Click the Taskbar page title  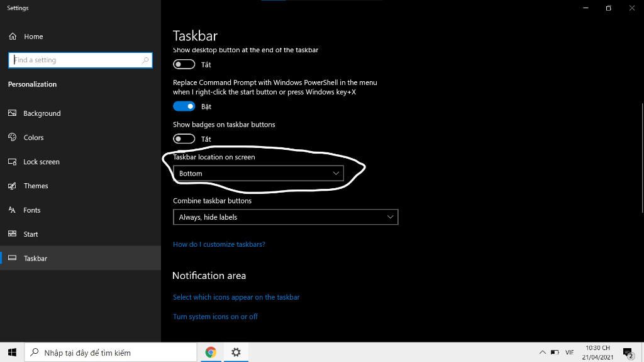195,36
